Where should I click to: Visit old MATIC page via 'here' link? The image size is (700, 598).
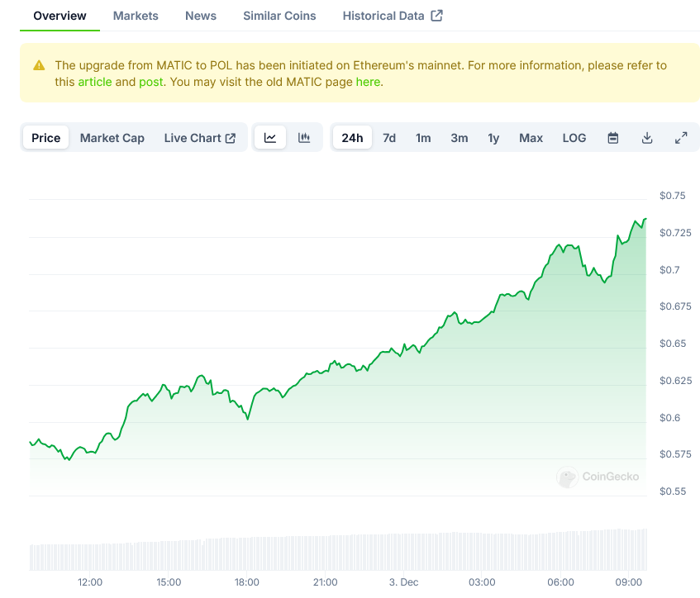[368, 82]
